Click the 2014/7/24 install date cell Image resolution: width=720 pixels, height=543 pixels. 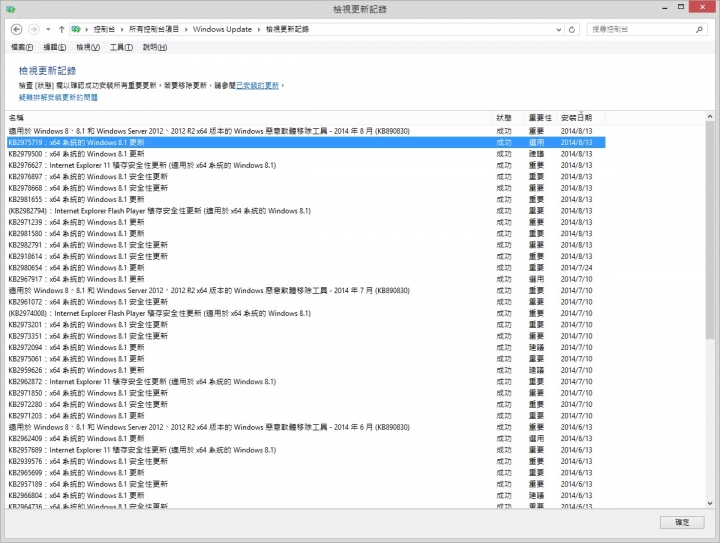tap(576, 268)
